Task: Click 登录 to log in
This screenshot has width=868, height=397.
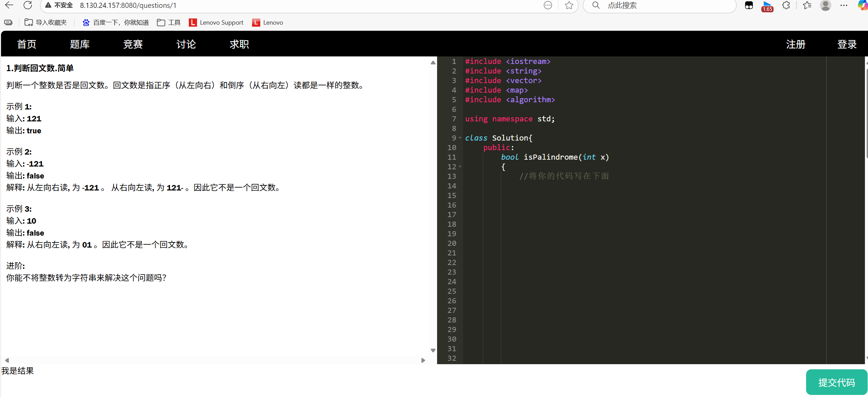Action: click(847, 44)
